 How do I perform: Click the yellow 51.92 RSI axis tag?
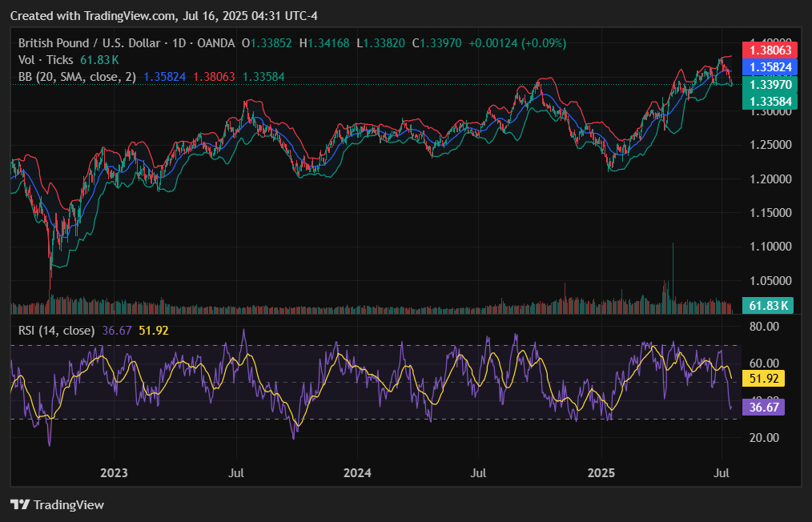tap(764, 379)
